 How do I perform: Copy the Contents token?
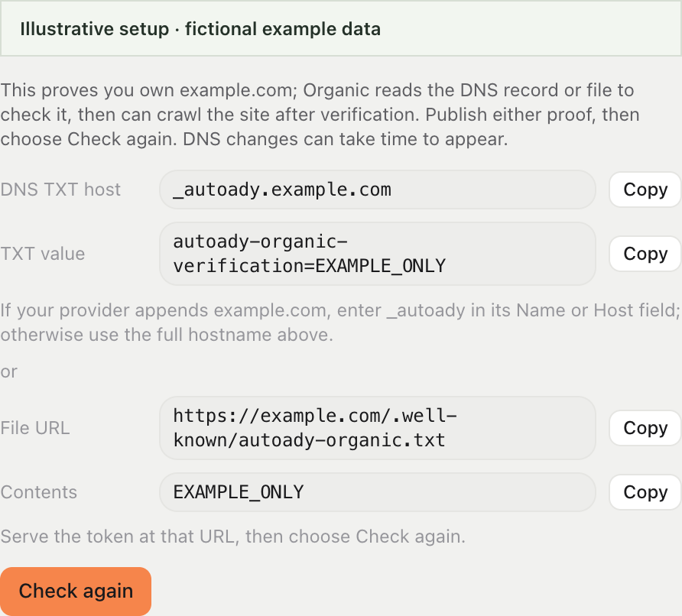(645, 492)
